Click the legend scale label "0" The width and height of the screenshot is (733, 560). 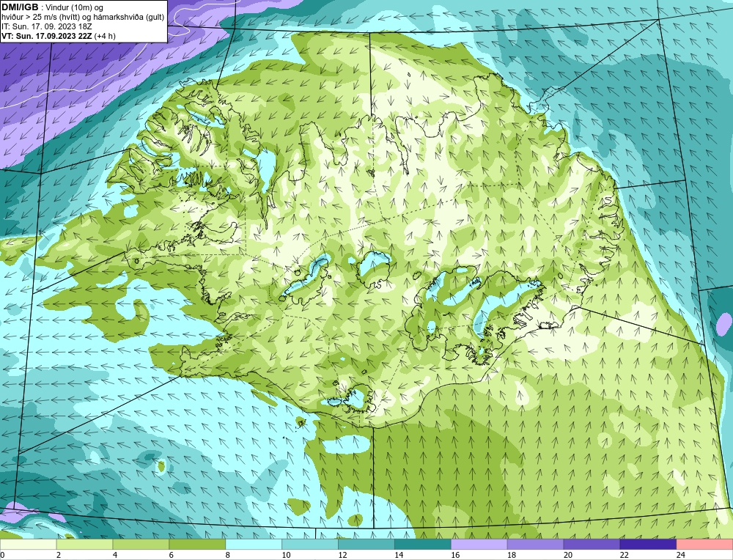2,555
